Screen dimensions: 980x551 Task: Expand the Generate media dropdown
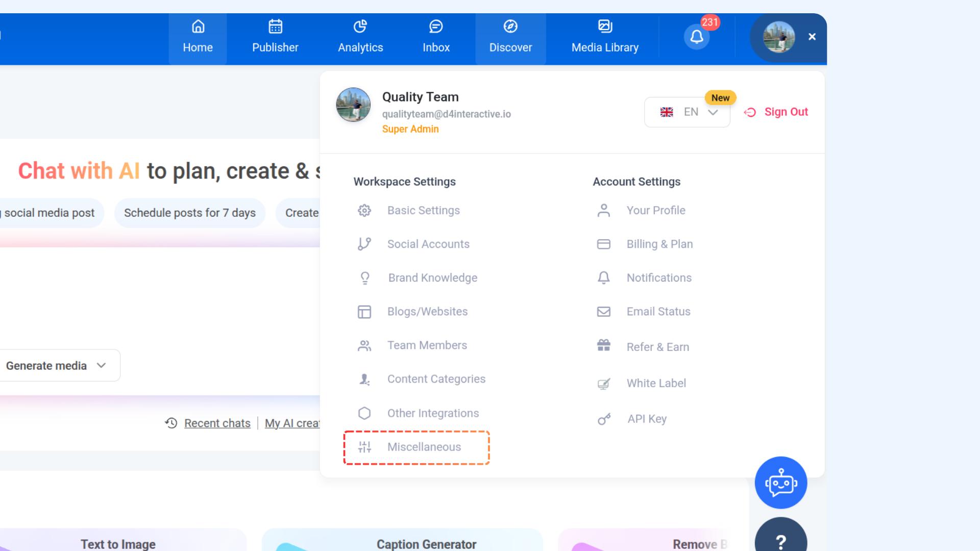[56, 365]
